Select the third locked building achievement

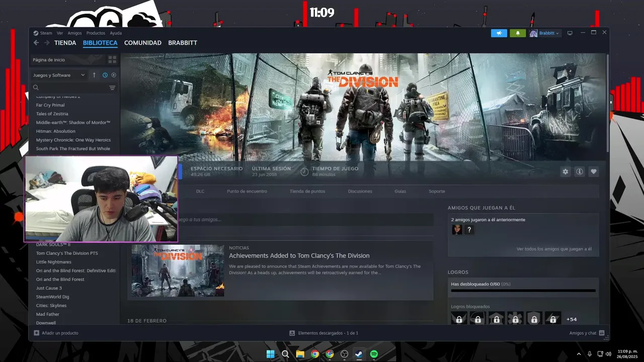click(x=496, y=319)
